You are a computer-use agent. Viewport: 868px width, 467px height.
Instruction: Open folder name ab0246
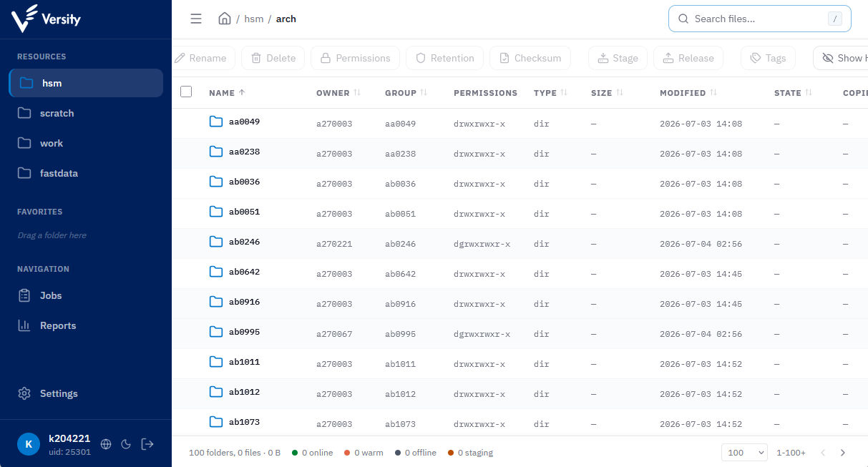(x=244, y=242)
